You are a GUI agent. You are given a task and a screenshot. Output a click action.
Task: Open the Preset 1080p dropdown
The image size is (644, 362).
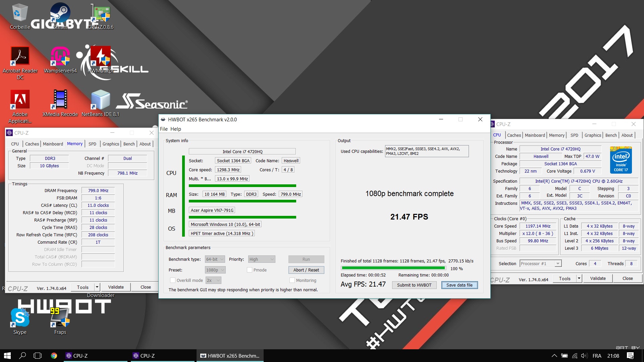point(215,270)
